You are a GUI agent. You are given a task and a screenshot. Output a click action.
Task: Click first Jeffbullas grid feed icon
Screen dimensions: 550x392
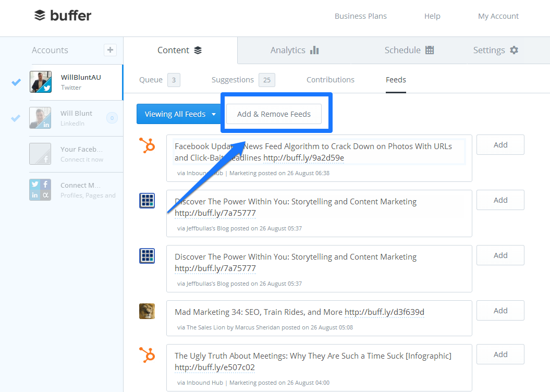(147, 201)
